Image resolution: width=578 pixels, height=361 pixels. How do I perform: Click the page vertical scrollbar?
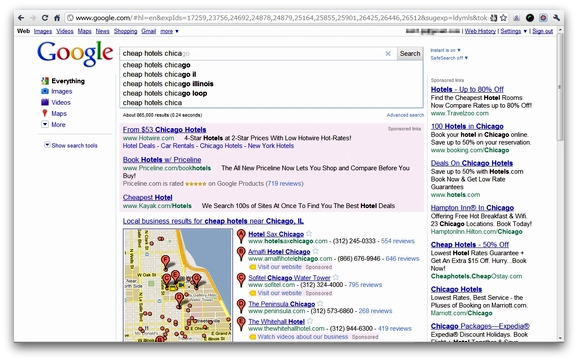560,87
